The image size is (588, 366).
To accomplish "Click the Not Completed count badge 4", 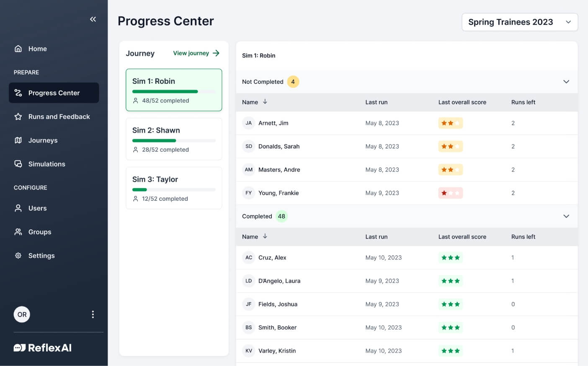I will tap(293, 81).
